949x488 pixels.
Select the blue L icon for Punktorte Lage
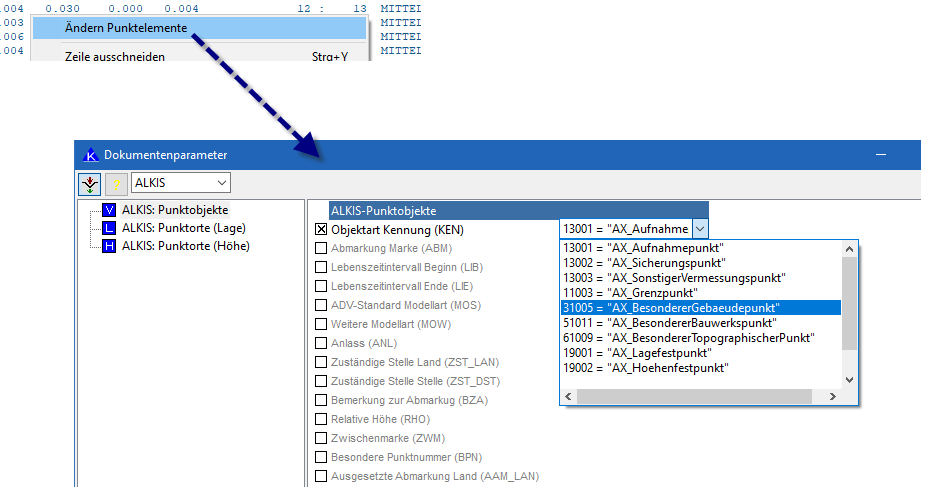click(x=109, y=228)
